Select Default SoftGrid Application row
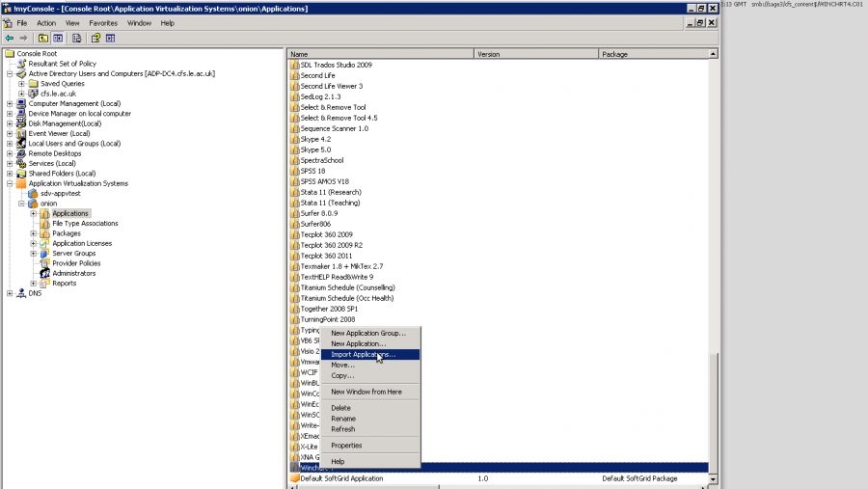Image resolution: width=868 pixels, height=489 pixels. pyautogui.click(x=499, y=478)
